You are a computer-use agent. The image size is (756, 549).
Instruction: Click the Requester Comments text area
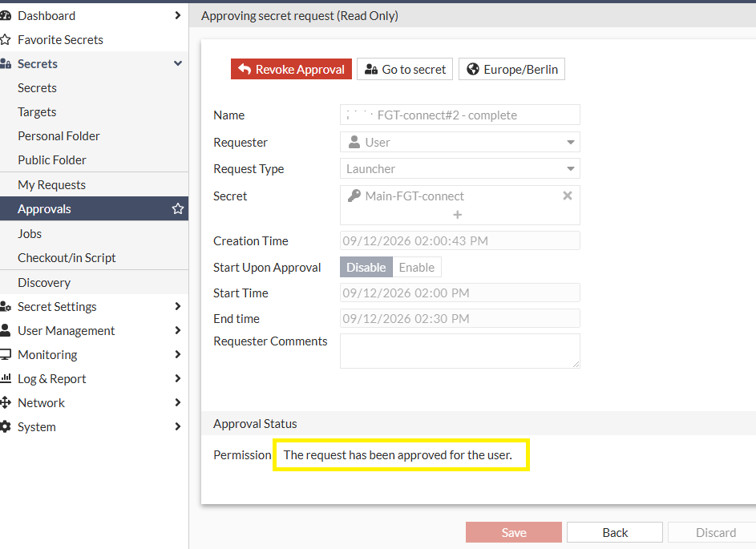click(x=460, y=351)
